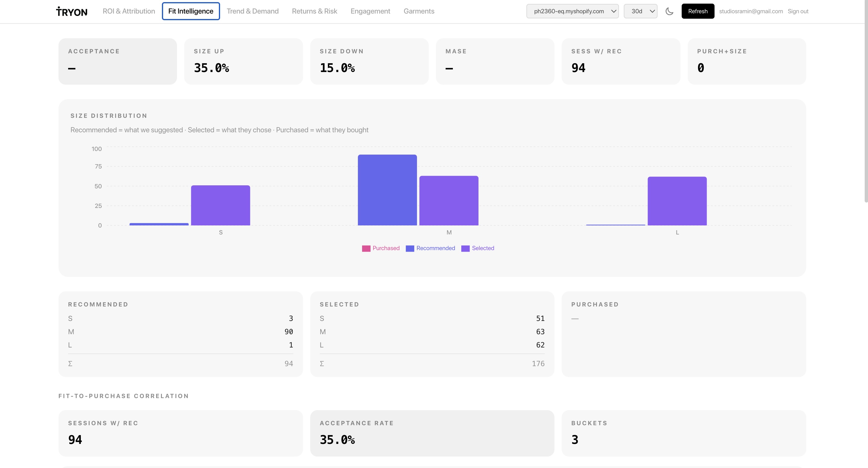The image size is (868, 468).
Task: Click the Size Down 15.0% card
Action: [369, 61]
